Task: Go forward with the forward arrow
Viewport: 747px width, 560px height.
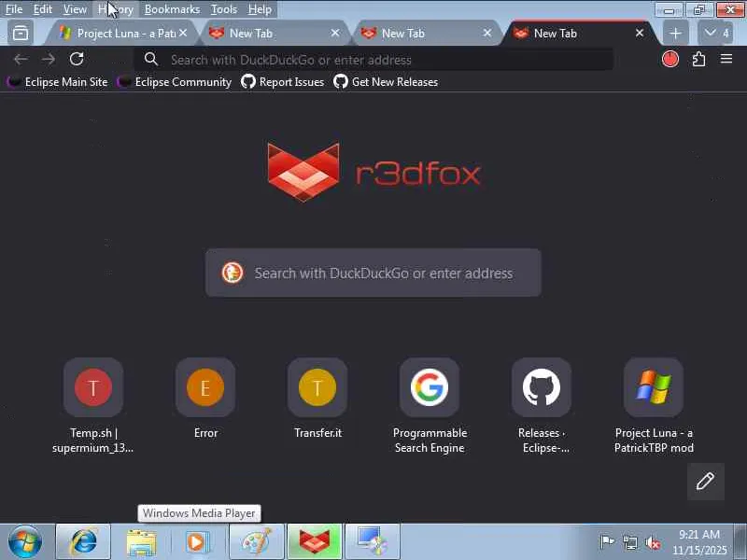Action: coord(49,60)
